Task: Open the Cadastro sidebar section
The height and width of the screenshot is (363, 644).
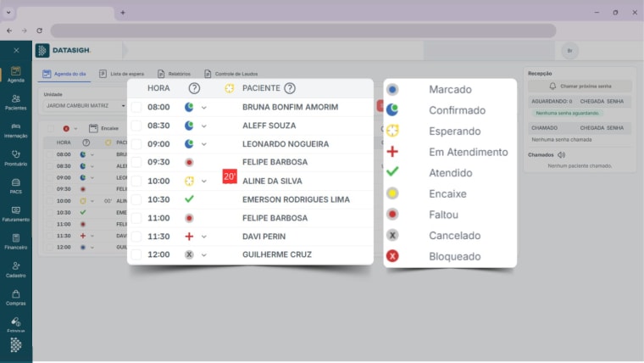Action: click(15, 270)
